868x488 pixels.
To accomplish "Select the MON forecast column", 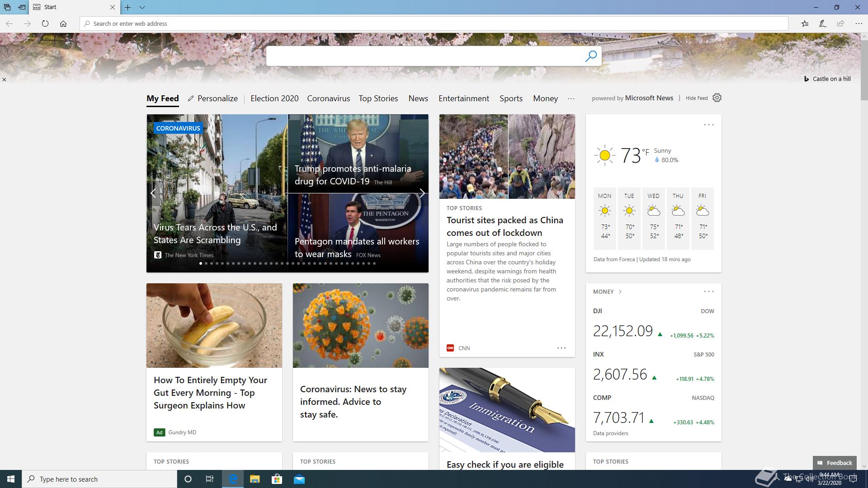I will coord(605,218).
